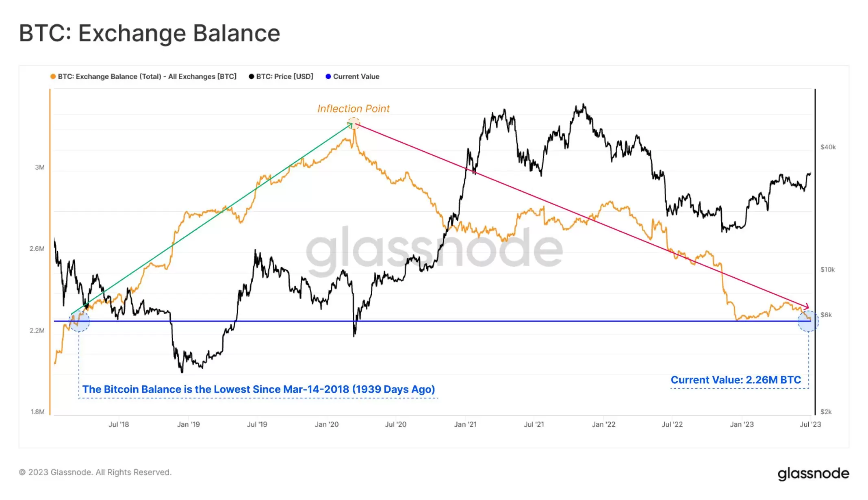Viewport: 868px width, 500px height.
Task: Click the orange Inflection Point circle marker
Action: [354, 123]
